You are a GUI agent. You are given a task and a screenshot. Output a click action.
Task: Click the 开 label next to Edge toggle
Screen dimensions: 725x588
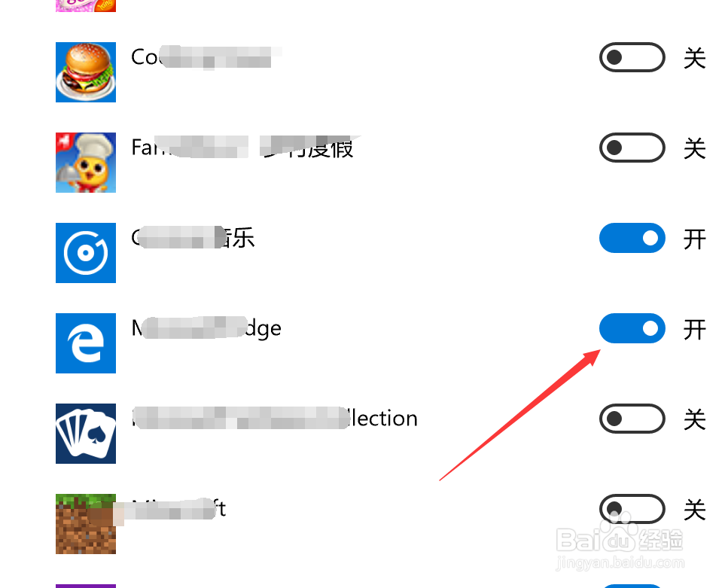pyautogui.click(x=694, y=330)
